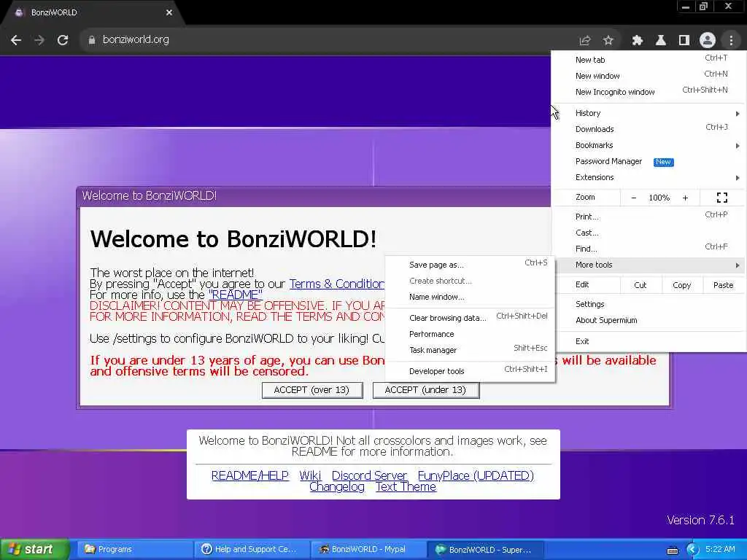Expand the Bookmarks submenu
This screenshot has width=747, height=560.
click(x=649, y=145)
